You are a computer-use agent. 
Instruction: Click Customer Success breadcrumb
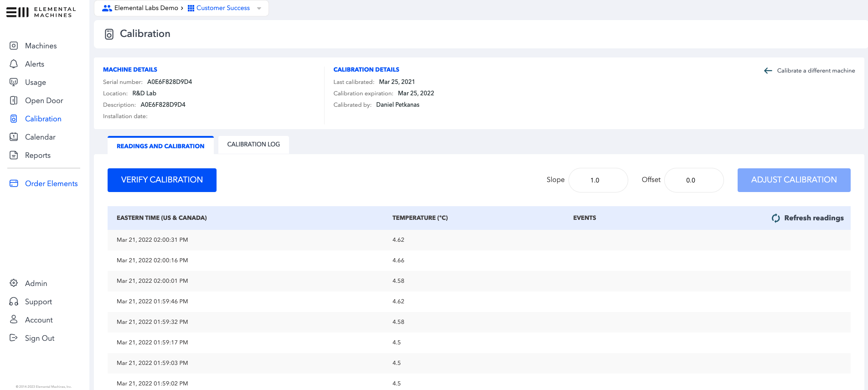point(223,8)
